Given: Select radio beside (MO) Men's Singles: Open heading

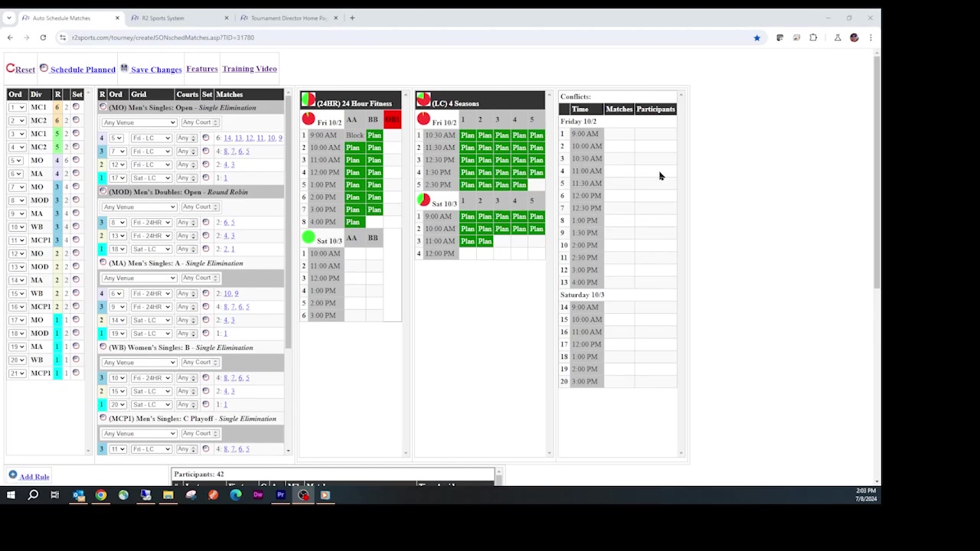Looking at the screenshot, I should point(103,107).
